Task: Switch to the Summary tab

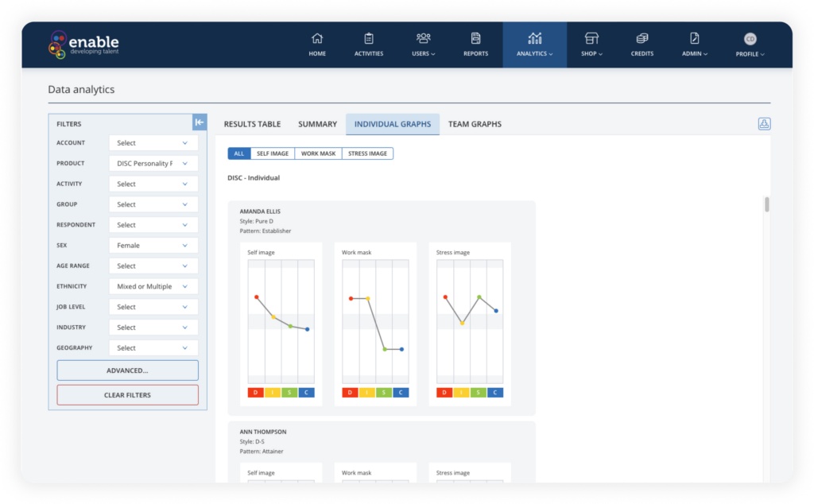Action: (317, 124)
